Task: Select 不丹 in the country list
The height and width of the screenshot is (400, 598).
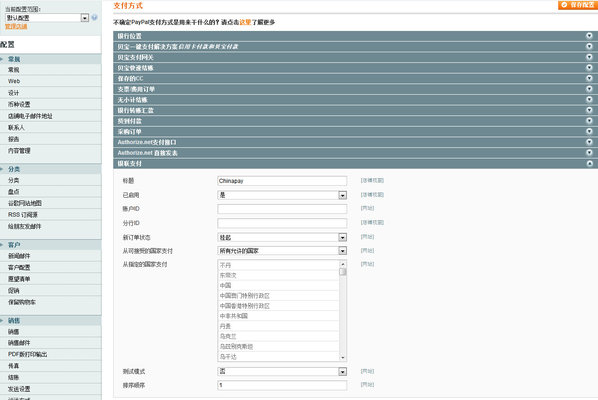Action: point(278,265)
